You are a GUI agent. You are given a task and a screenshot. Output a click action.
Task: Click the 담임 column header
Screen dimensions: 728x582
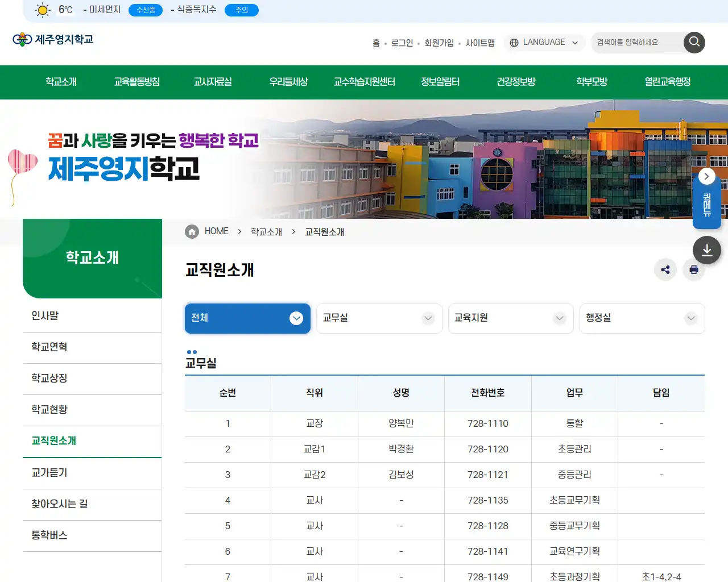661,393
